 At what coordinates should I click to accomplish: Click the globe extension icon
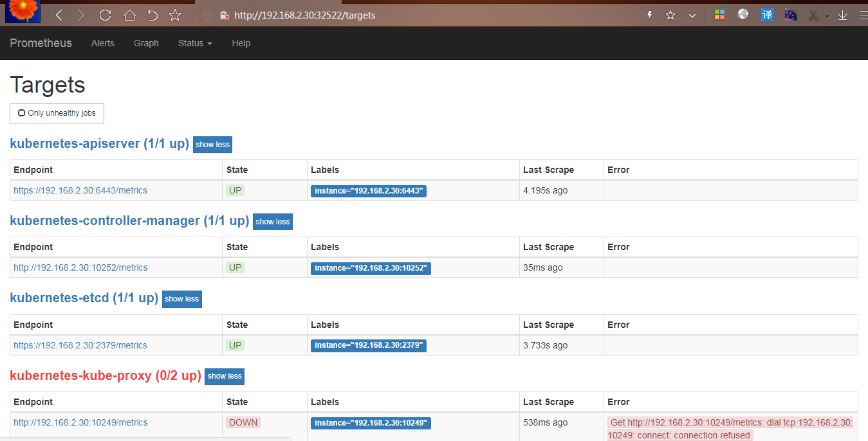click(x=743, y=14)
